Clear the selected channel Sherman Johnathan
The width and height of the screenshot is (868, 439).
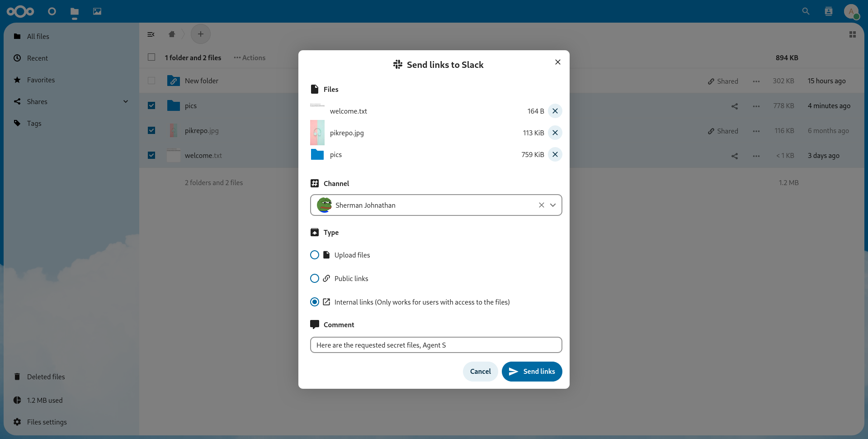pos(542,205)
